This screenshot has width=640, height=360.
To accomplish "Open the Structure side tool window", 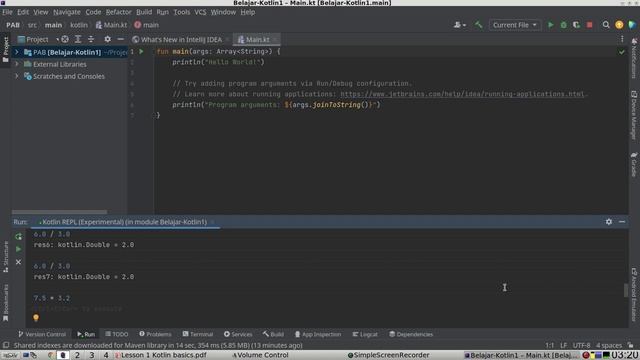I will coord(6,257).
